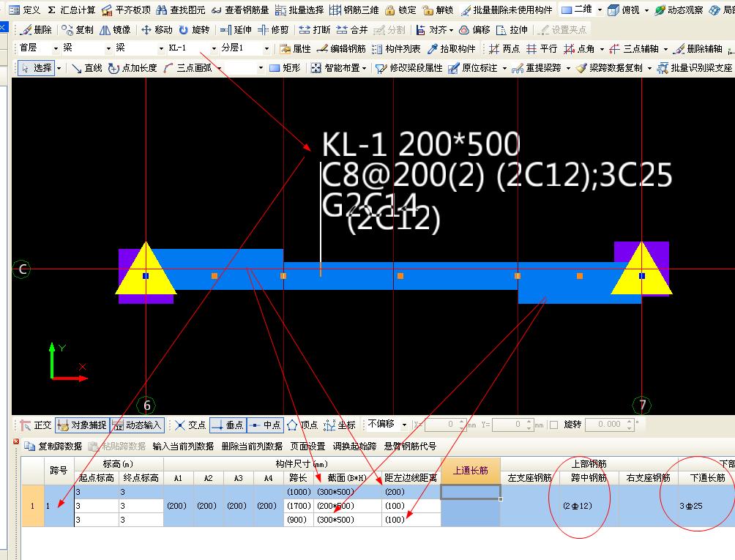Check the 旋转 rotation checkbox
Screen dimensions: 735x560
553,425
